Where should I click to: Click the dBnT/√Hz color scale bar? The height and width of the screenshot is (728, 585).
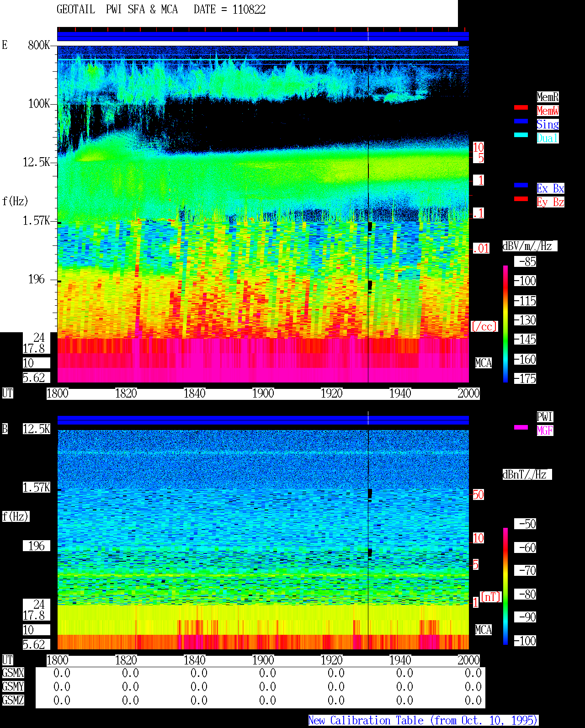tap(505, 586)
